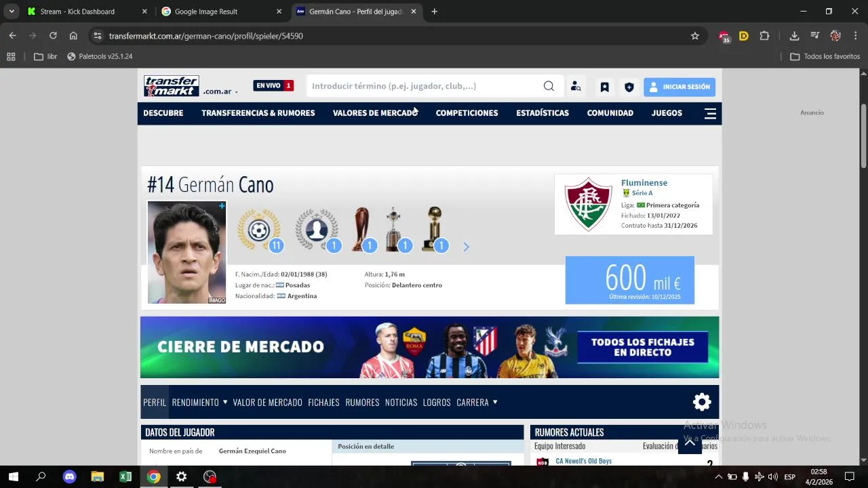This screenshot has width=868, height=488.
Task: Click the Germán Cano player photo
Action: pyautogui.click(x=186, y=252)
